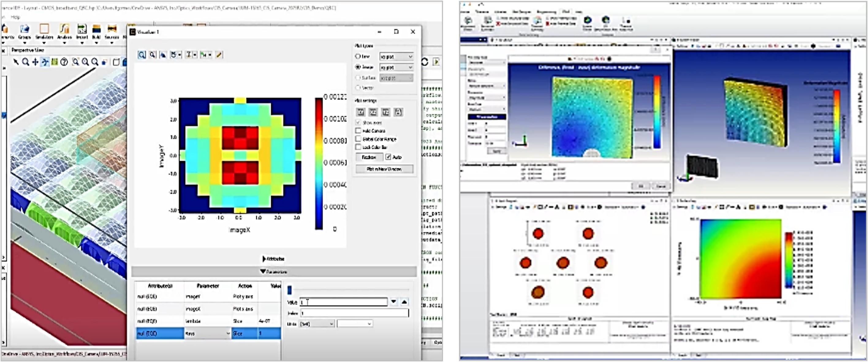Image resolution: width=868 pixels, height=362 pixels.
Task: Enable the Global Color Range checkbox
Action: [x=358, y=139]
